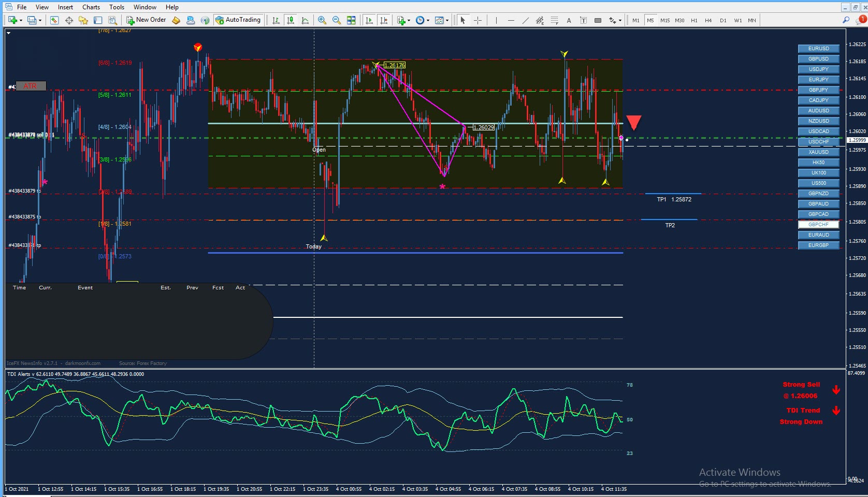The image size is (868, 497).
Task: Toggle the chart auto scroll button
Action: click(x=369, y=20)
